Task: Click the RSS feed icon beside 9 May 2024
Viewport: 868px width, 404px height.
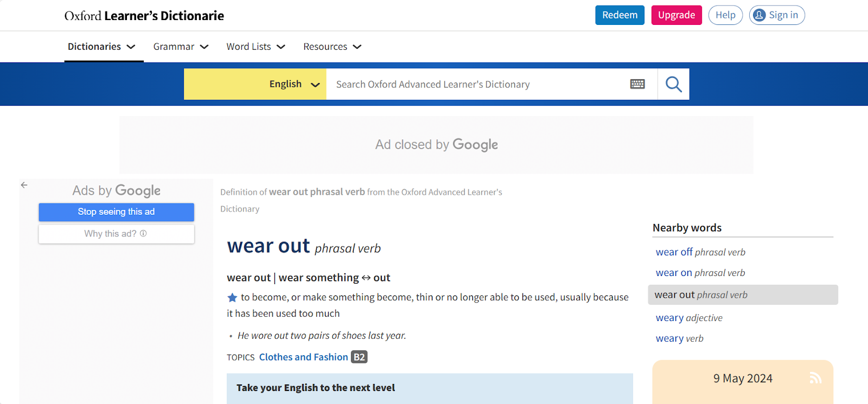Action: 815,378
